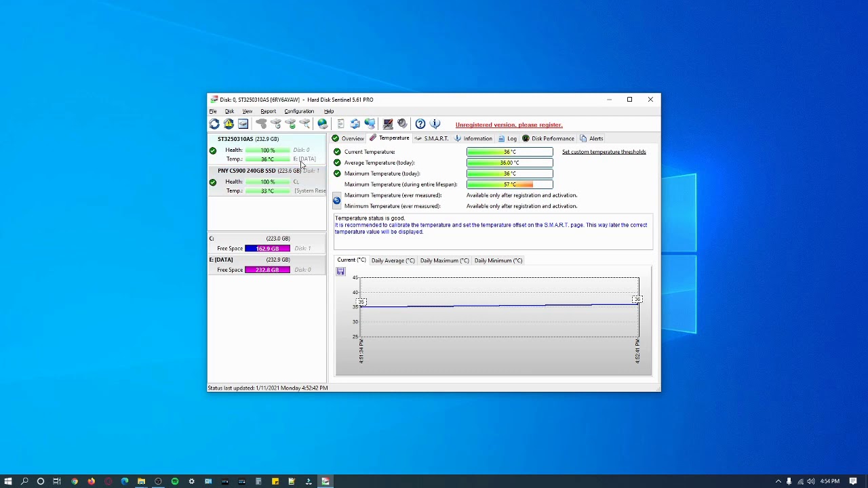This screenshot has height=488, width=868.
Task: Click the blue arrows document toolbar icon
Action: 355,124
